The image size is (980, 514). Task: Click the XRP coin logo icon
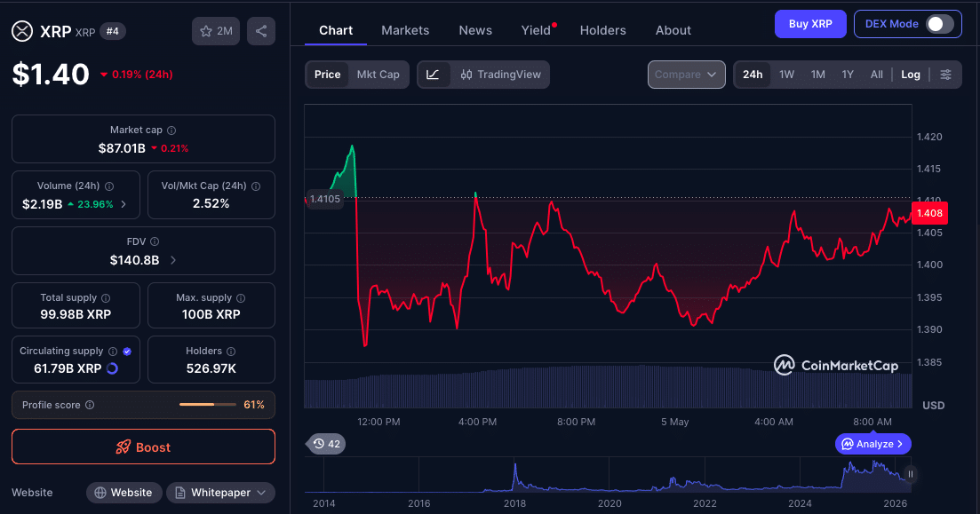coord(22,31)
